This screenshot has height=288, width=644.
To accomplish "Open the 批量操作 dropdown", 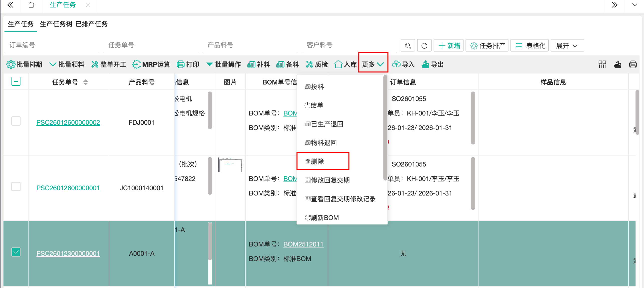I will [223, 64].
